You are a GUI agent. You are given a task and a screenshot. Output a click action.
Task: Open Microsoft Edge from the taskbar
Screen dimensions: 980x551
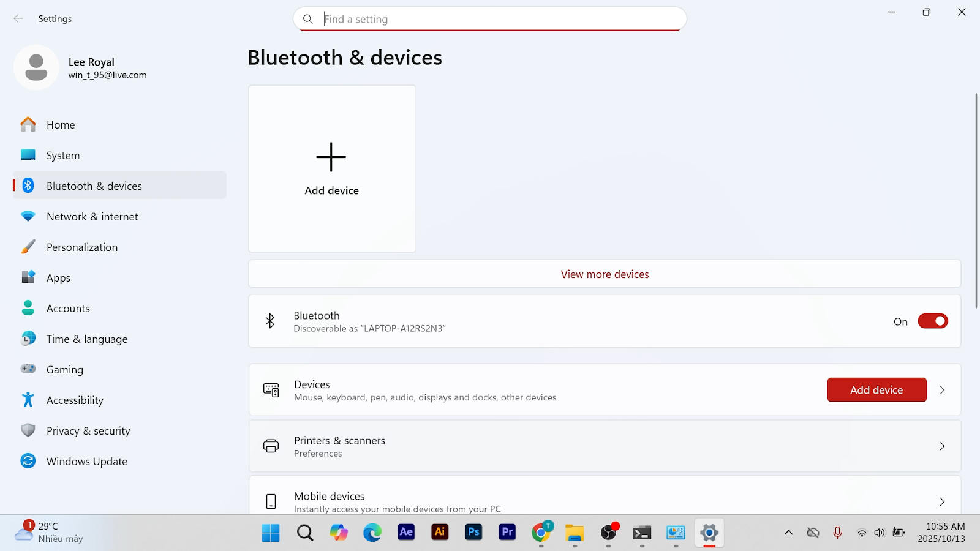coord(372,533)
